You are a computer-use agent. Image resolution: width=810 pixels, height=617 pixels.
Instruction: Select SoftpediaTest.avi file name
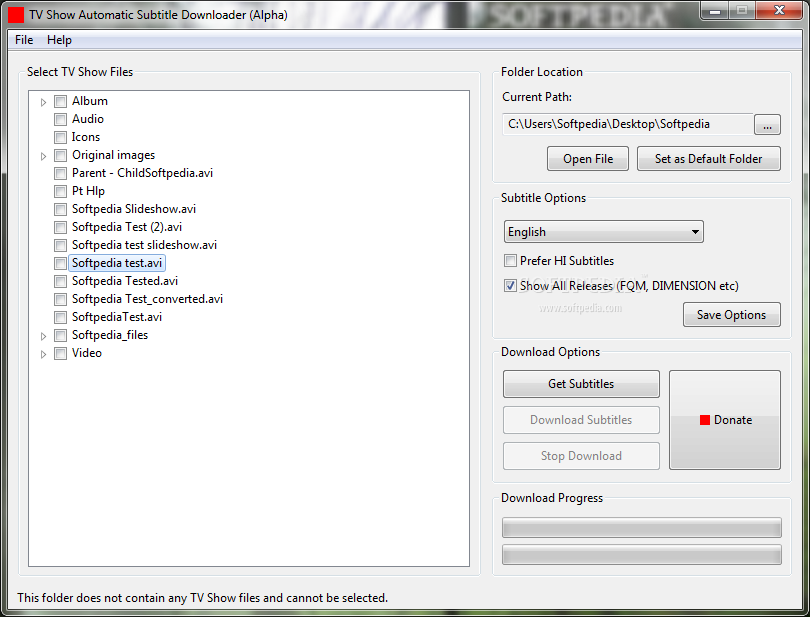point(117,317)
